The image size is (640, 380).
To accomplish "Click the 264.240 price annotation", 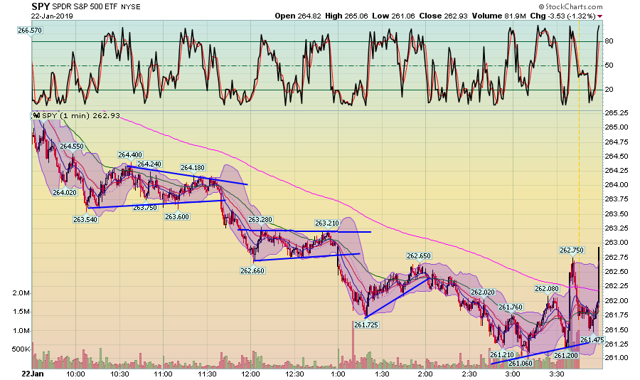I will coord(149,164).
